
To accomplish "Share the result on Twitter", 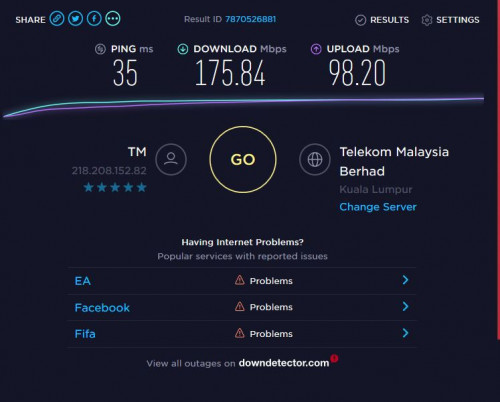I will (75, 19).
